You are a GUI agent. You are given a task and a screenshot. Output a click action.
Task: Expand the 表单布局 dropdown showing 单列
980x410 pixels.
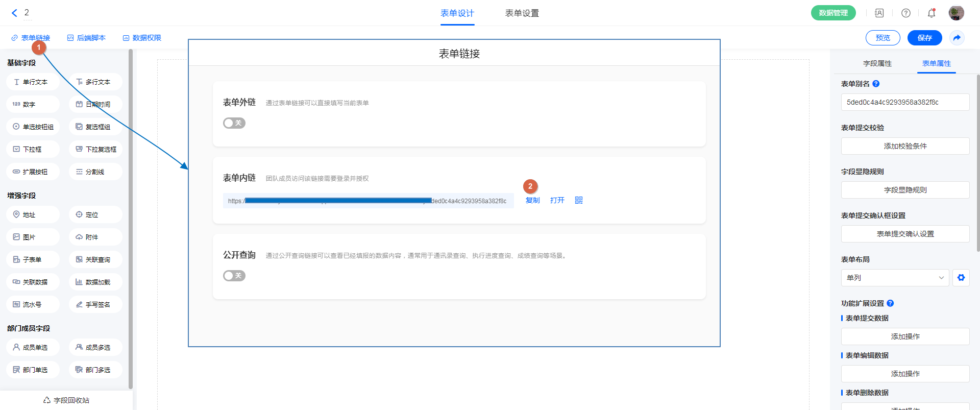tap(894, 278)
